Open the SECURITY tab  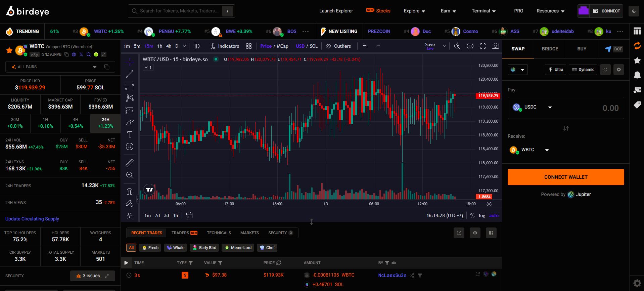point(281,233)
